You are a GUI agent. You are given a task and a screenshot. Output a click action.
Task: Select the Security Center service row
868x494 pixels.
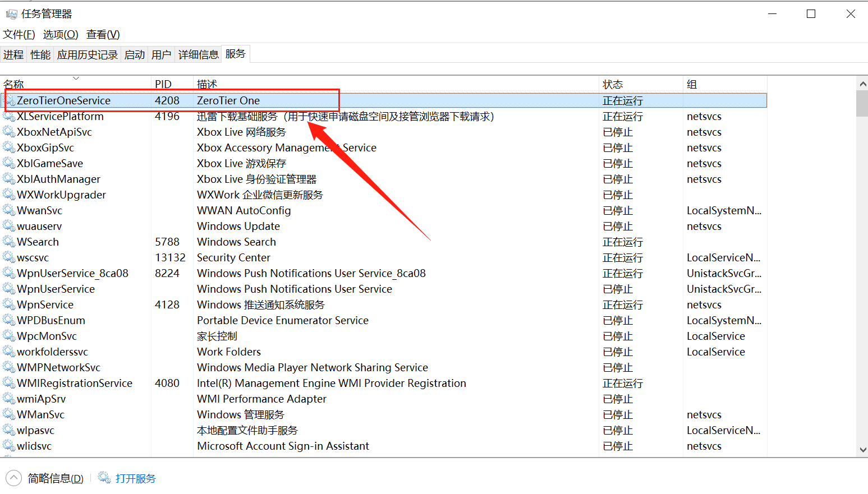click(233, 257)
